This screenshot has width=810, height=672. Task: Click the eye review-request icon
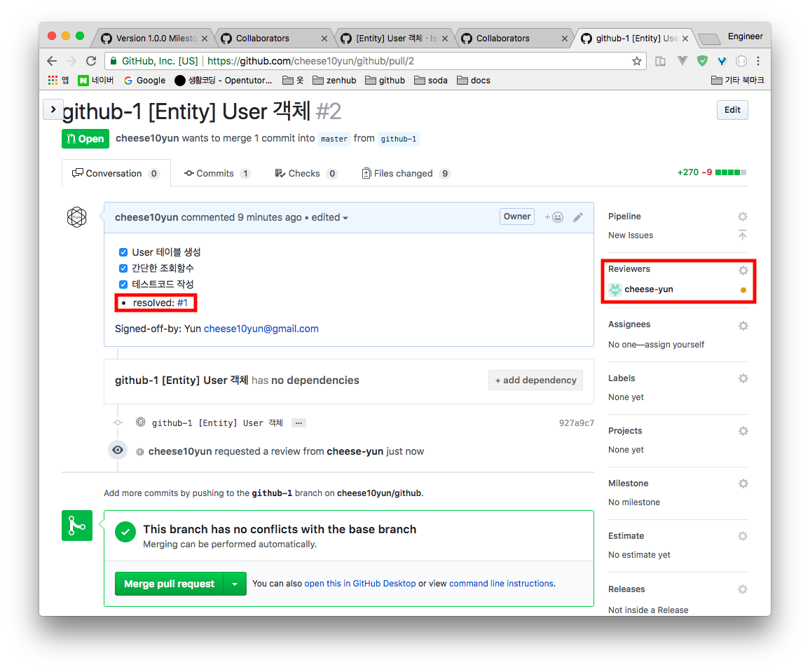coord(118,450)
